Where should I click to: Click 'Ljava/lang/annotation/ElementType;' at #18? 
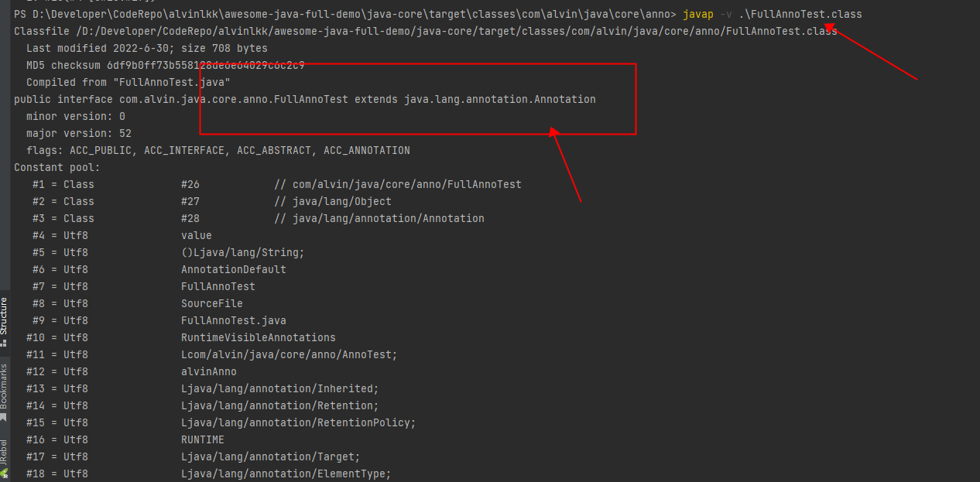click(286, 473)
